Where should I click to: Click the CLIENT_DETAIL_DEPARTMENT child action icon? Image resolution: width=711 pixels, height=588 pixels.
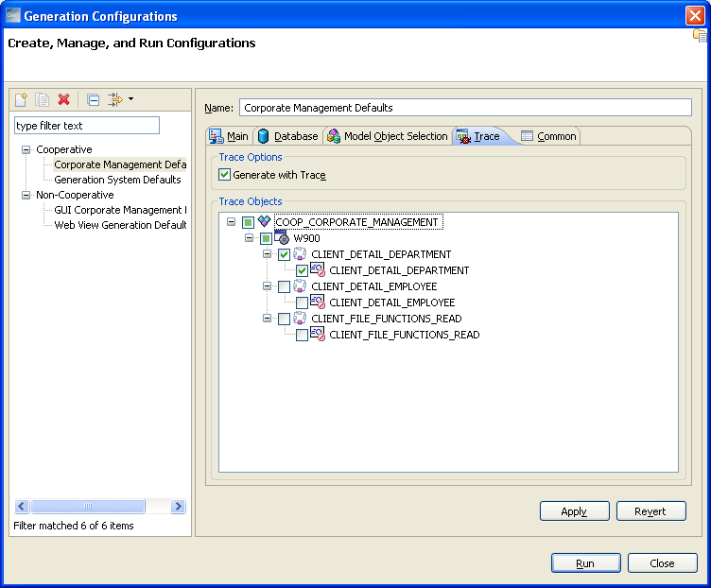(318, 269)
